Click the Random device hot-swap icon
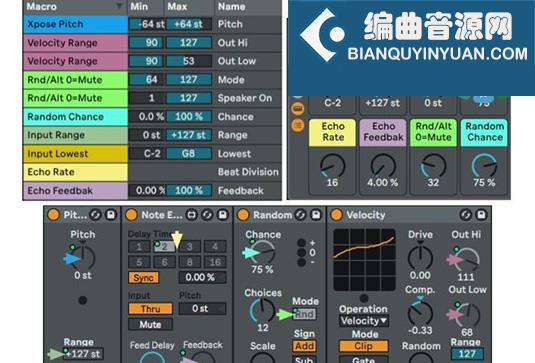 pyautogui.click(x=301, y=215)
